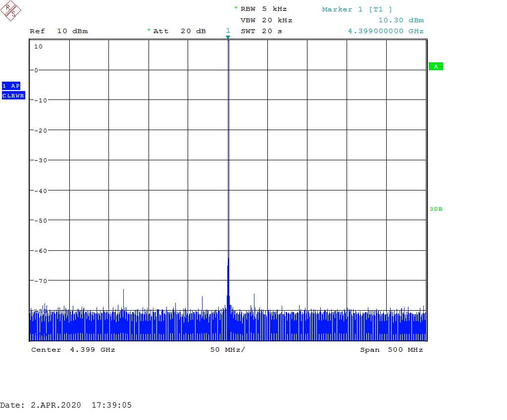Click the 10.30 dBm marker value
The image size is (507, 420).
coord(401,20)
